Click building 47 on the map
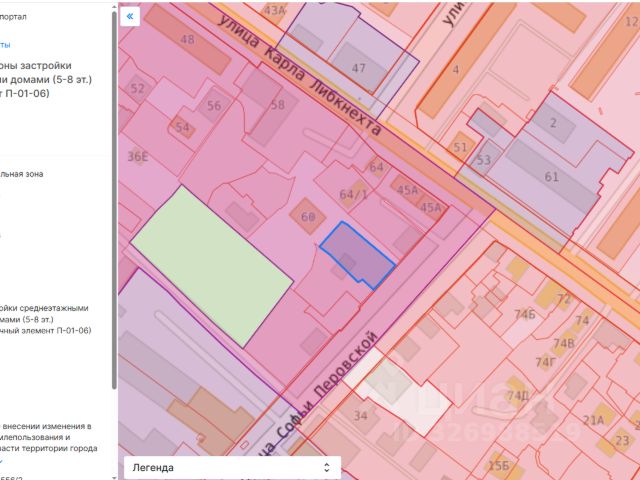640x480 pixels. [359, 68]
